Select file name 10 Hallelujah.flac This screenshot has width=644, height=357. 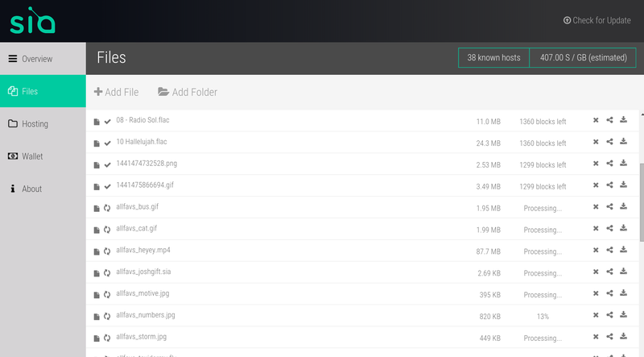[142, 142]
